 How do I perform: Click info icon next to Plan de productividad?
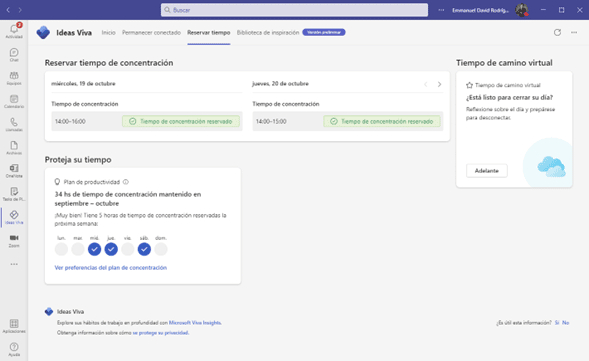tap(126, 182)
